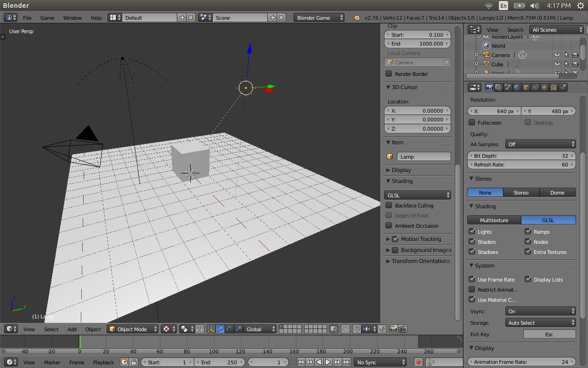Open the Game menu

tap(47, 17)
